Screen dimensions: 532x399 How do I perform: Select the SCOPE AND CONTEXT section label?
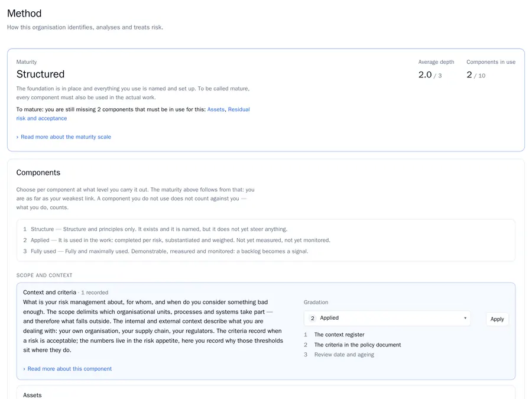click(x=44, y=275)
